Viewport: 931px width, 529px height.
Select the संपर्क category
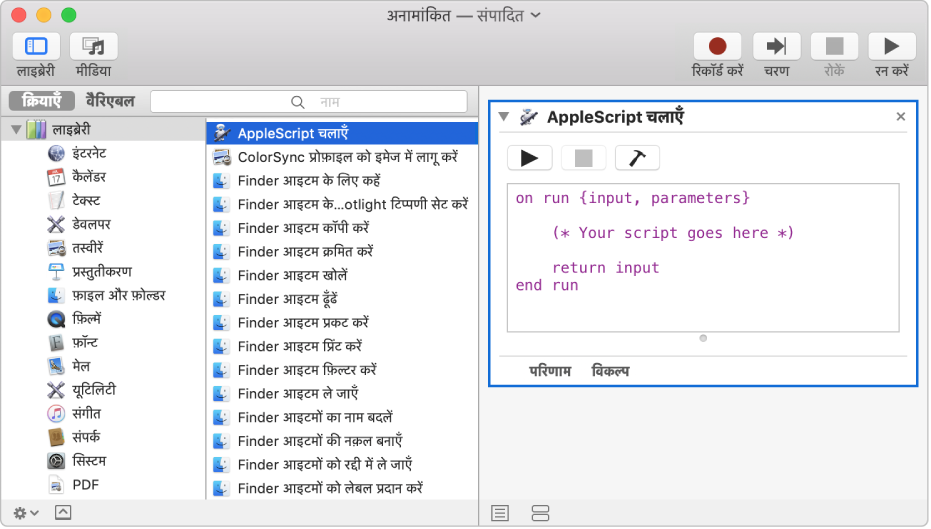point(86,437)
